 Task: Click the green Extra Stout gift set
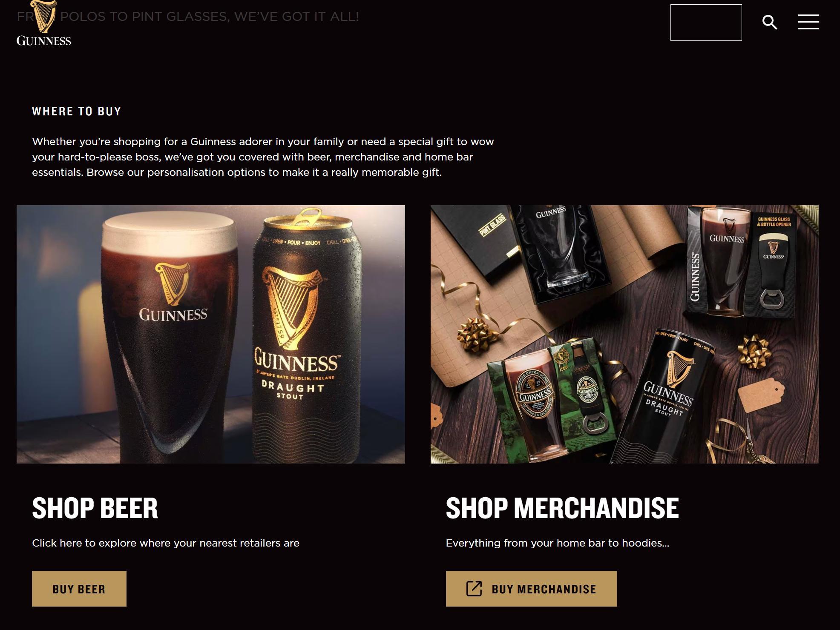tap(554, 400)
